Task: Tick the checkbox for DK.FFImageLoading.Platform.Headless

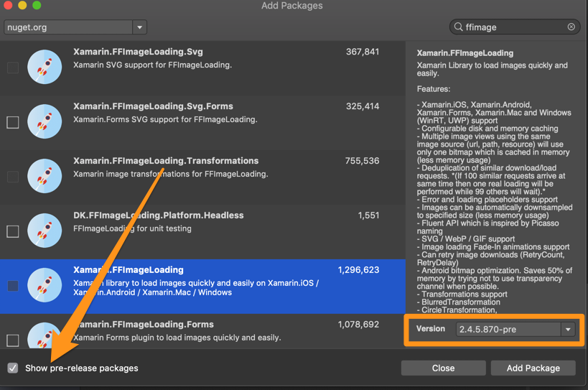Action: (13, 231)
